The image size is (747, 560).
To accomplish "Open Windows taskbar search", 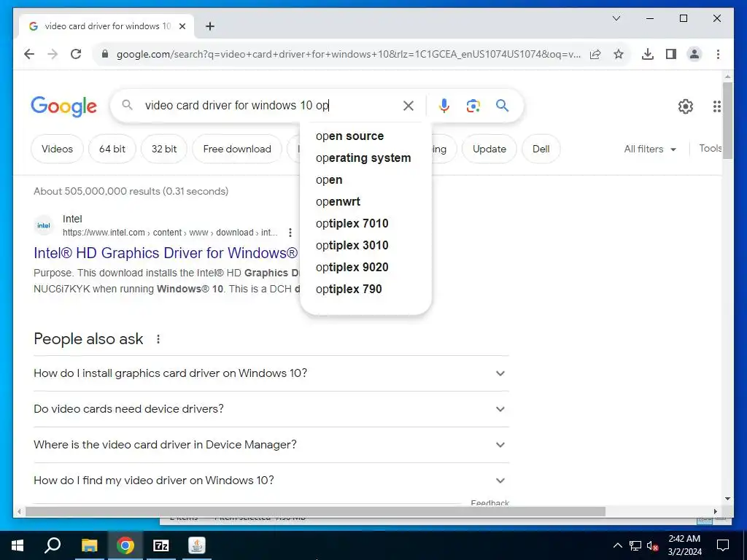I will tap(53, 545).
